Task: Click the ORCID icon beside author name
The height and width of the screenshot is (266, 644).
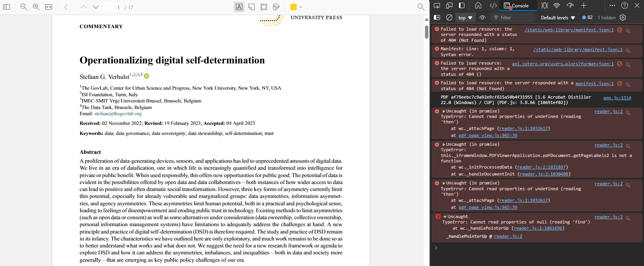Action: coord(146,76)
